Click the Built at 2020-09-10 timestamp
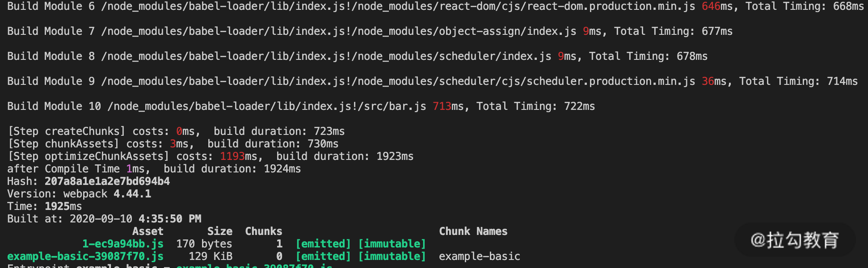The image size is (868, 268). (135, 219)
